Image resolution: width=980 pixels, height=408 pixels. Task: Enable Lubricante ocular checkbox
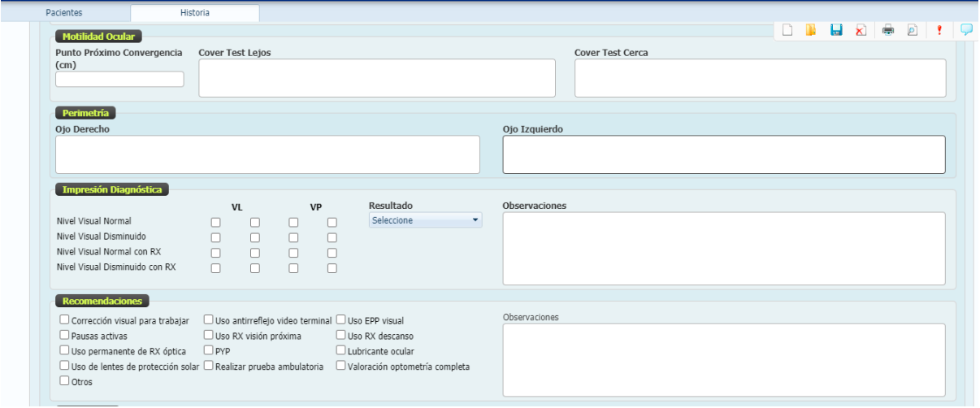click(x=341, y=351)
